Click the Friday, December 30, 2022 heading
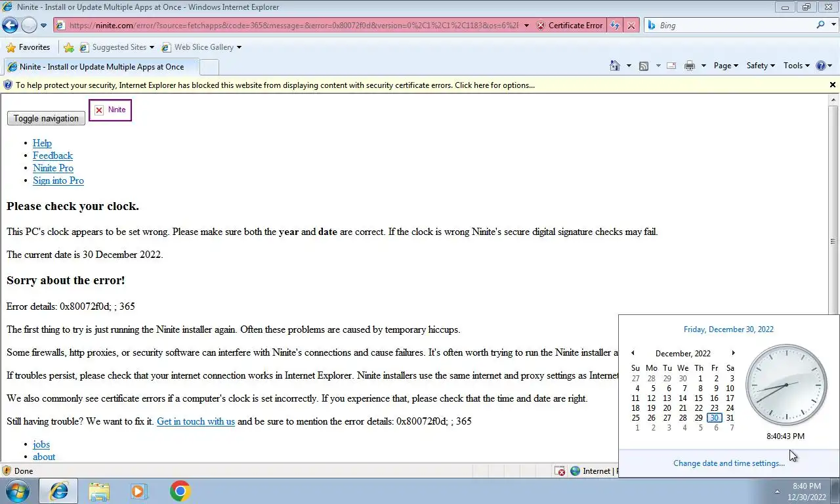The height and width of the screenshot is (504, 840). tap(728, 329)
